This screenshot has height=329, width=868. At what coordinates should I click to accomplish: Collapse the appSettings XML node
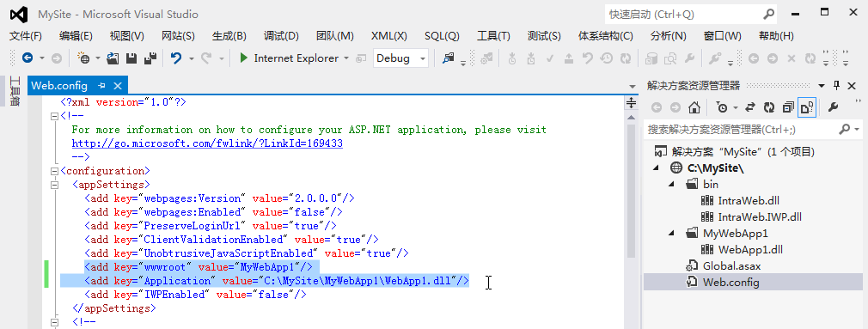click(54, 185)
